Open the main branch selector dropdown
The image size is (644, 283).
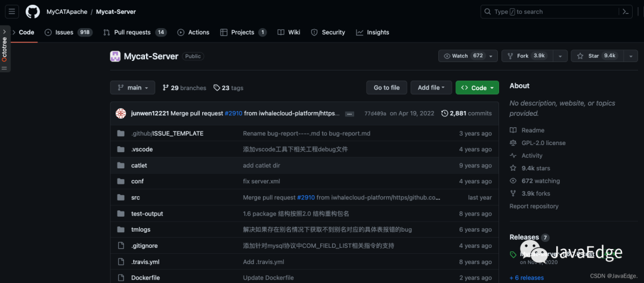132,88
